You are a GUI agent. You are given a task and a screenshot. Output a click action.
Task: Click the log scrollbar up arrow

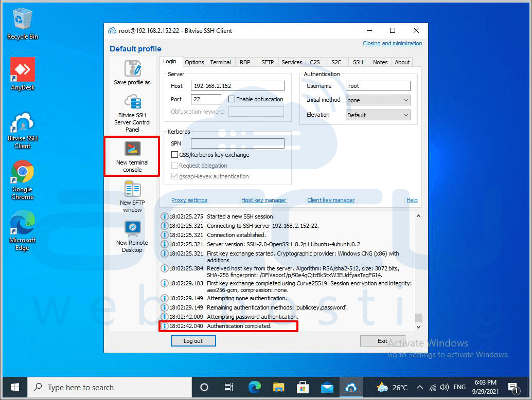pyautogui.click(x=419, y=216)
